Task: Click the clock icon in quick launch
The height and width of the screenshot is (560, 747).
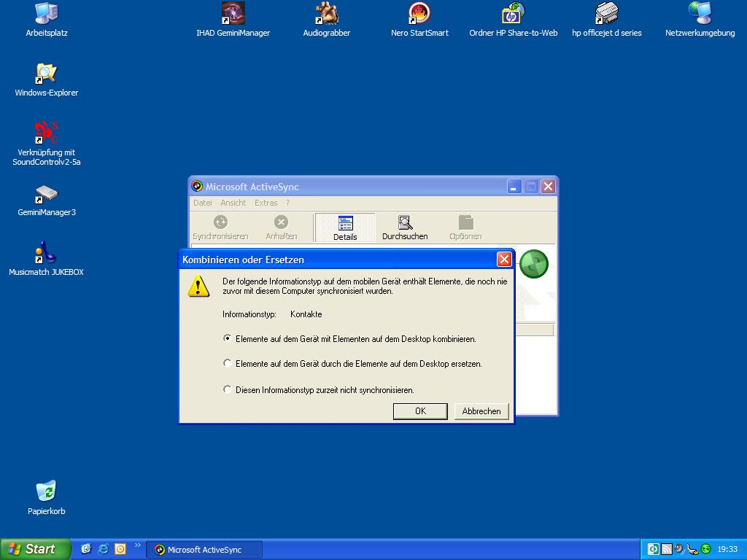Action: point(120,549)
